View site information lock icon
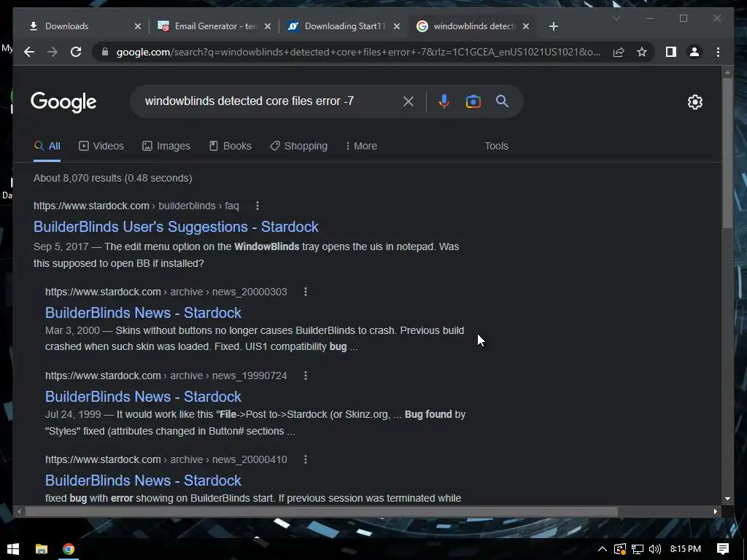747x560 pixels. coord(105,52)
